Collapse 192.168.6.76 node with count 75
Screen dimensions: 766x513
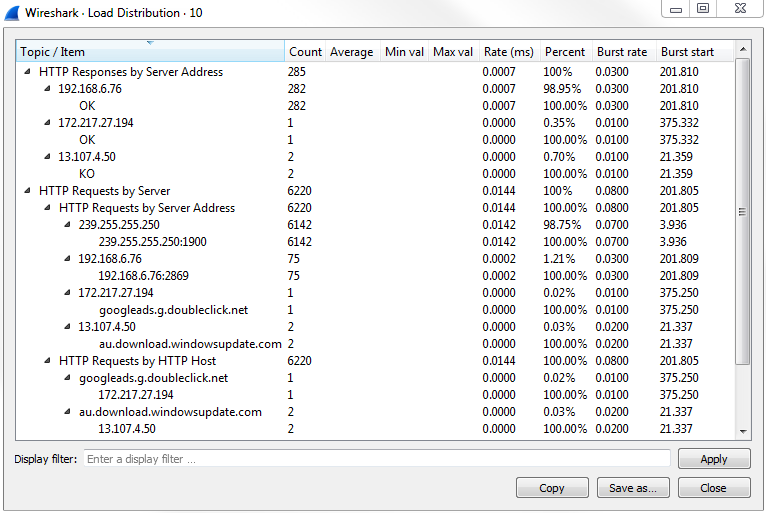(67, 258)
